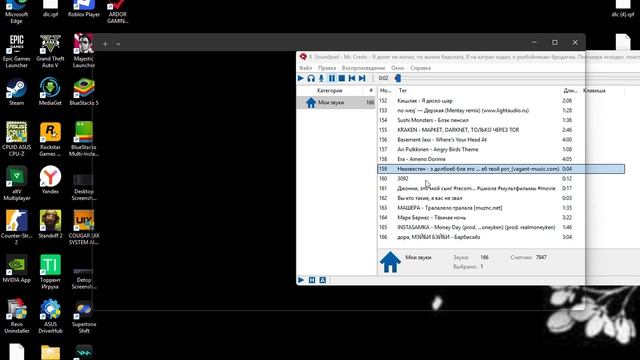The width and height of the screenshot is (640, 360).
Task: Select KRAKEN - МАРКЕТ, DARKNET row
Action: (x=501, y=130)
